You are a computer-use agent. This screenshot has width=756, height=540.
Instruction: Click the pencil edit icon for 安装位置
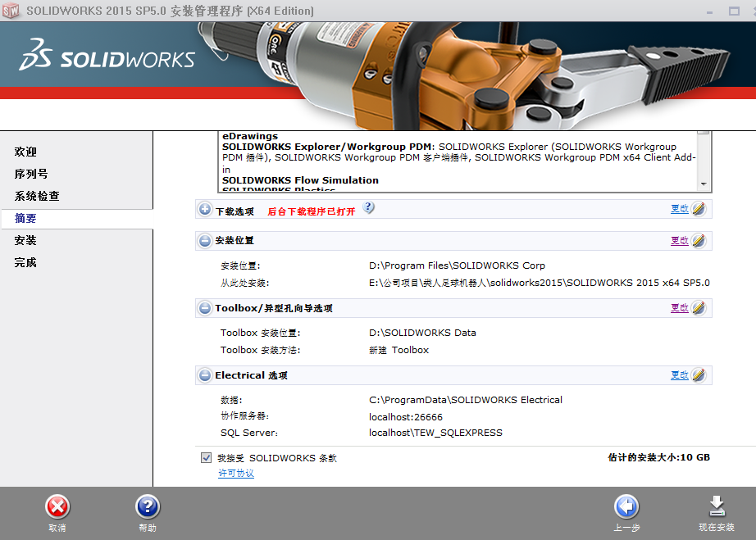pyautogui.click(x=698, y=241)
